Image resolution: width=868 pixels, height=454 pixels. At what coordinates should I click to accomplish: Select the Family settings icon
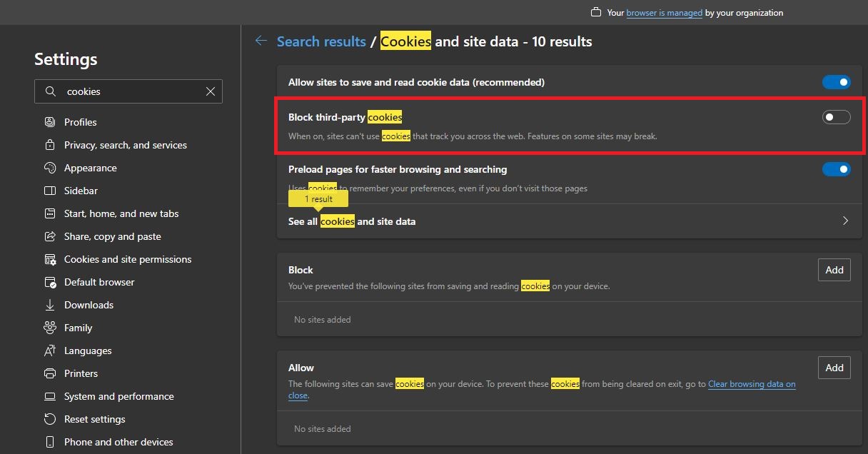tap(49, 328)
